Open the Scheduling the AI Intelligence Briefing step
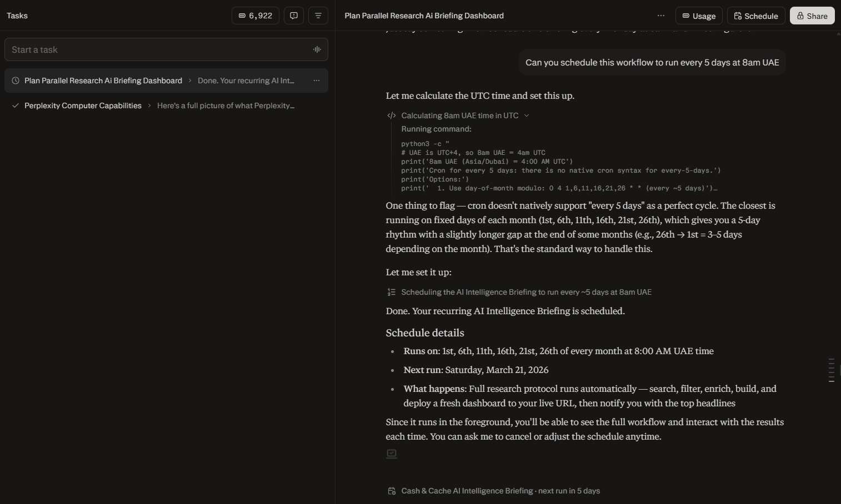Viewport: 841px width, 504px height. click(526, 292)
